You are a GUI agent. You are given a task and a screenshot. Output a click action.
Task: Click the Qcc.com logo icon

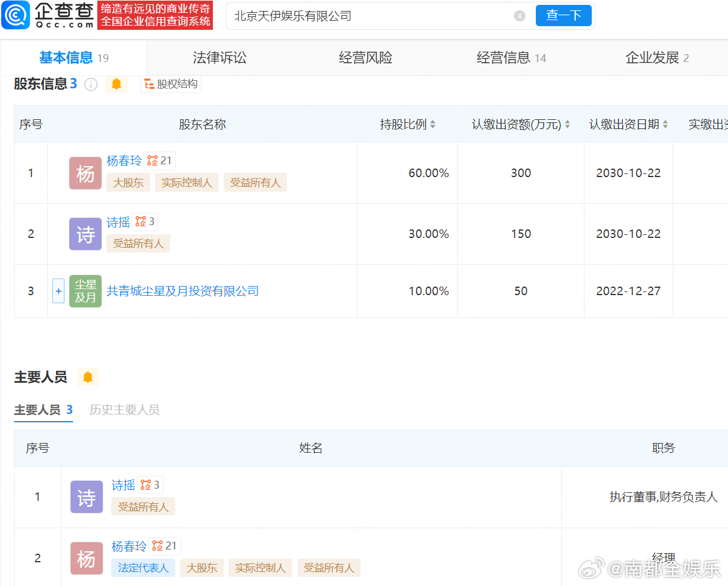(15, 15)
